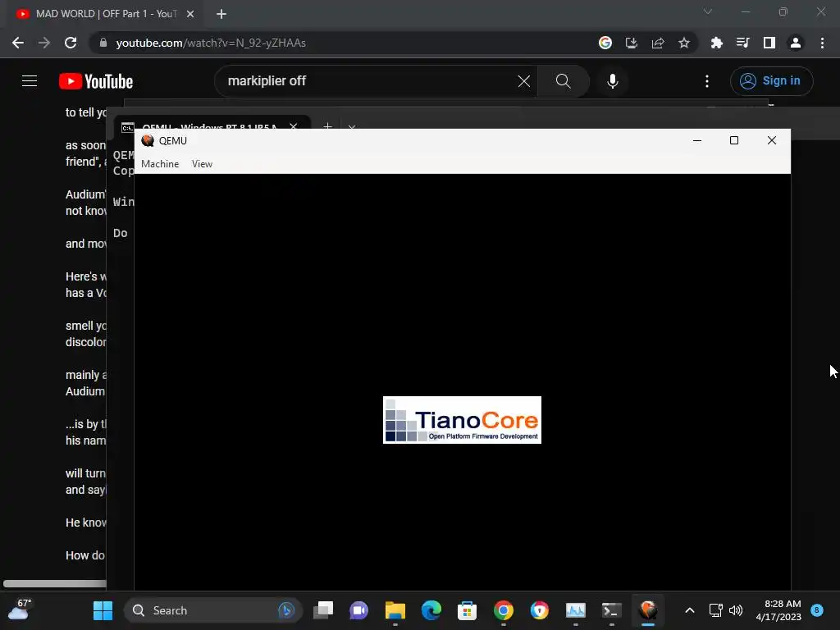Maximize the QEMU window
The height and width of the screenshot is (630, 840).
click(x=734, y=140)
